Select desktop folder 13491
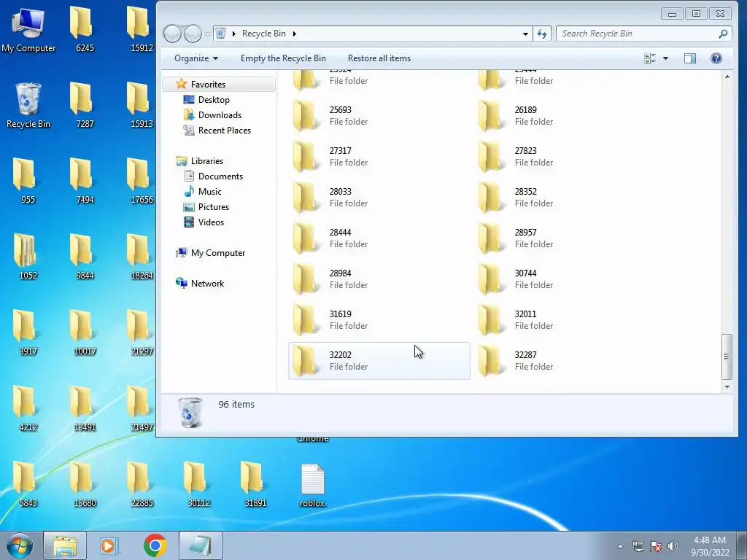Viewport: 747px width, 560px height. [85, 408]
